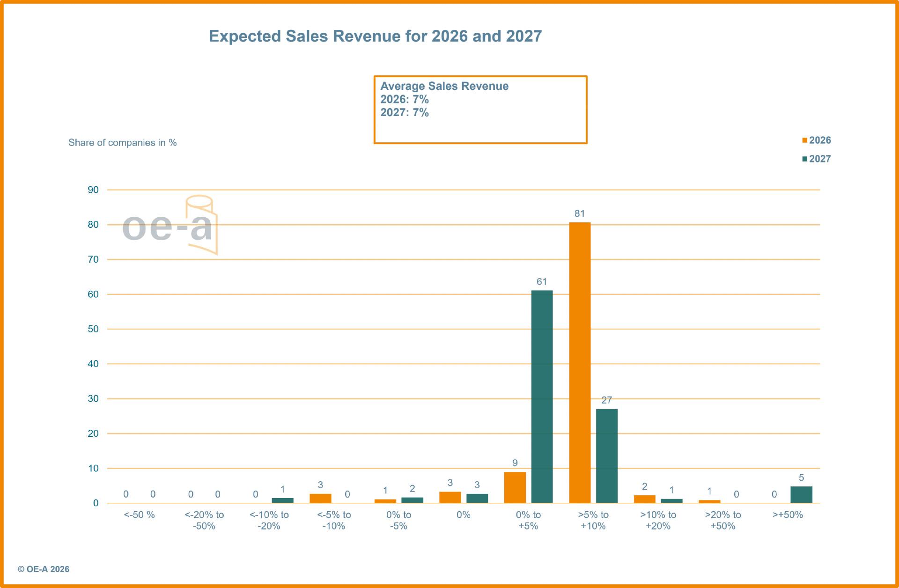The height and width of the screenshot is (588, 899).
Task: Click the y-axis value '90'
Action: pyautogui.click(x=93, y=190)
